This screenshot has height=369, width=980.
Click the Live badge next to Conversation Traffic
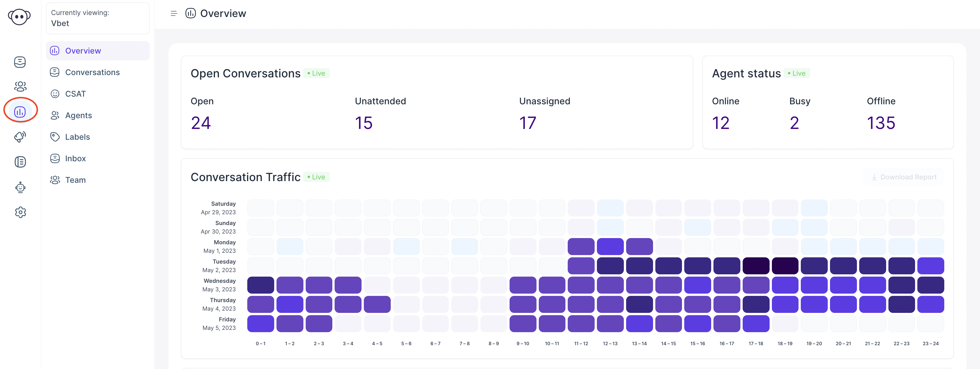pyautogui.click(x=316, y=177)
